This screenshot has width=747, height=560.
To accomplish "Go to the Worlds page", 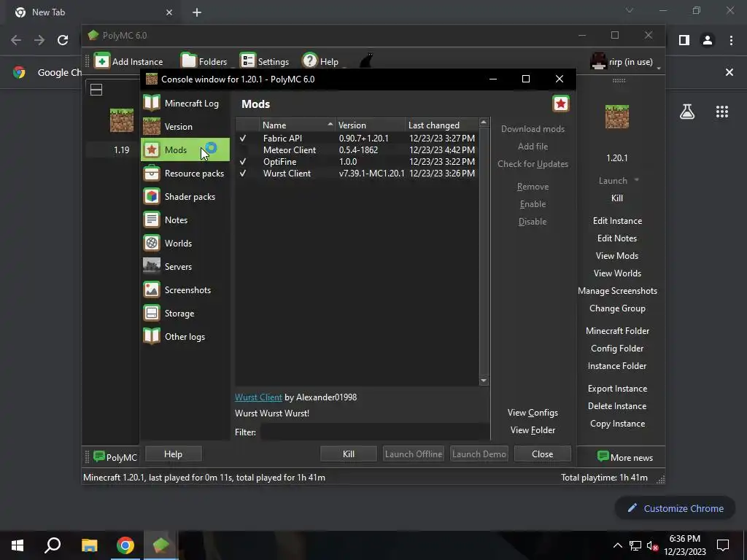I will (185, 244).
